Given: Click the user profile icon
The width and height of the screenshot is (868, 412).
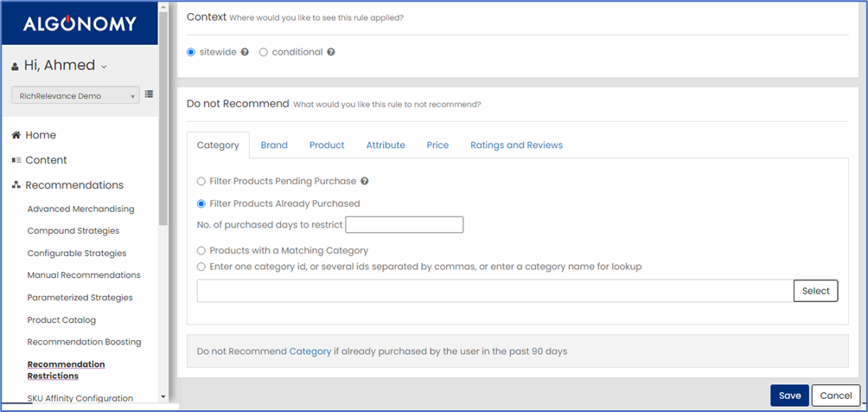Looking at the screenshot, I should pos(15,67).
